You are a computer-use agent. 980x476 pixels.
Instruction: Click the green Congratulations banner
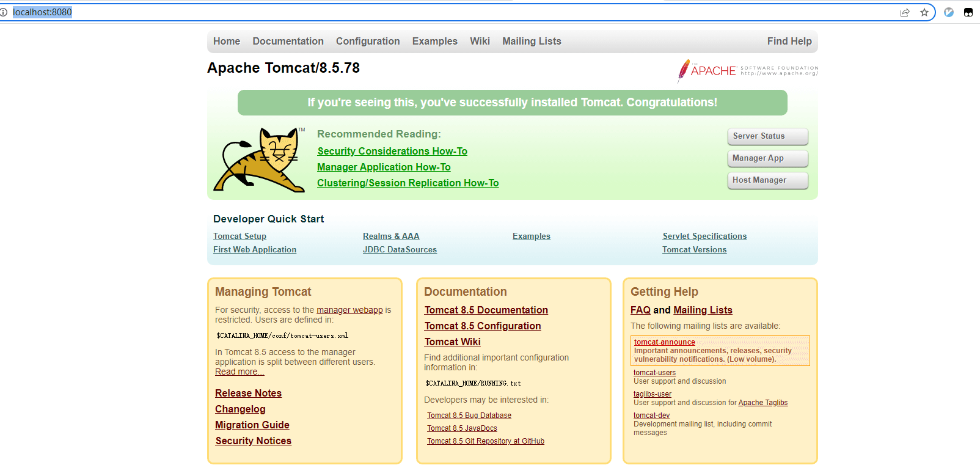point(513,103)
